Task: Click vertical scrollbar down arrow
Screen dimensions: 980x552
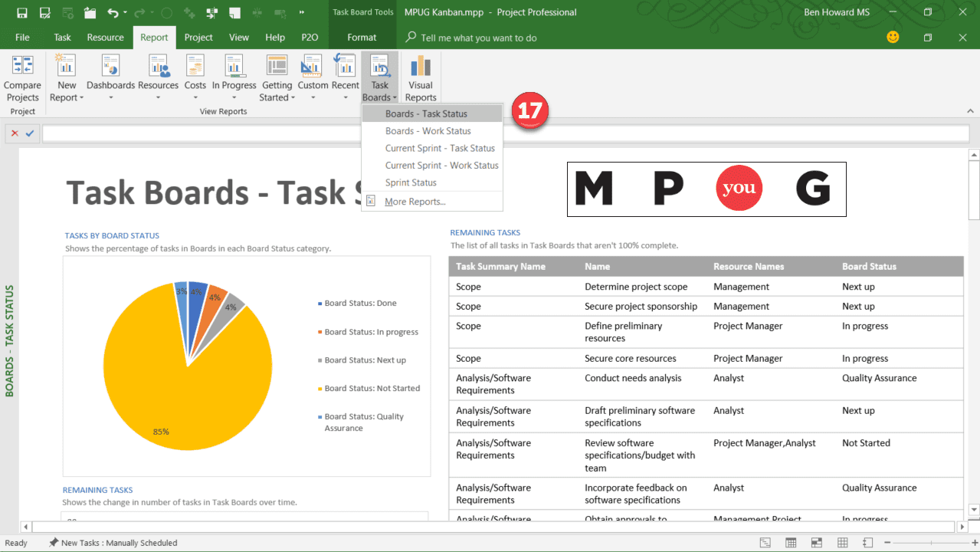Action: tap(974, 509)
